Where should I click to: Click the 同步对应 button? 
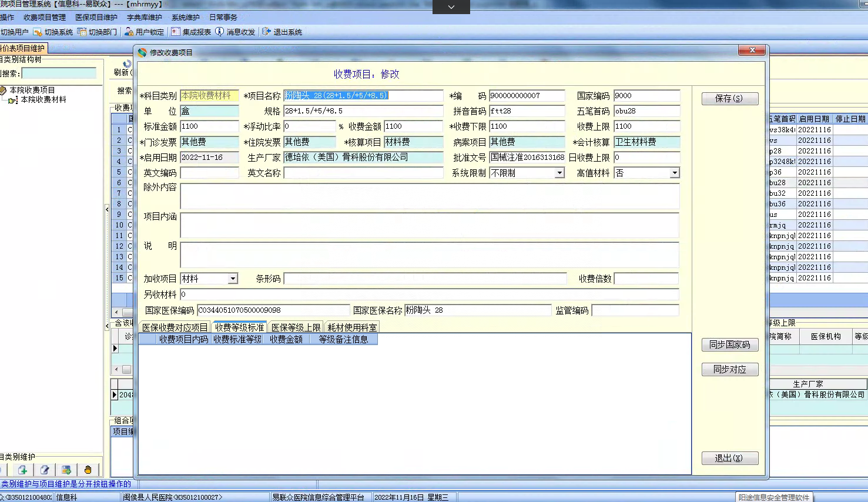729,369
